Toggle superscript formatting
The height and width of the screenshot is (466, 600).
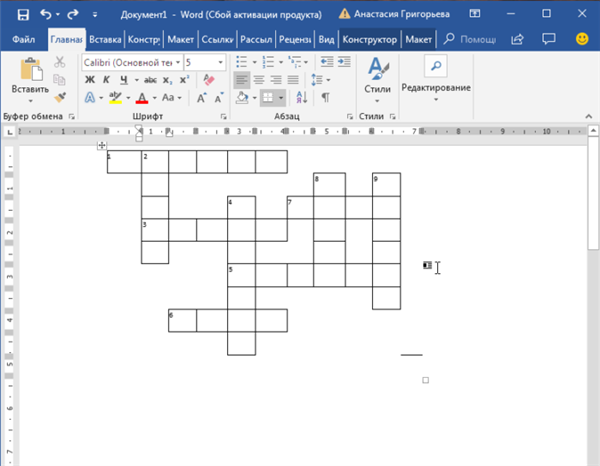point(184,80)
